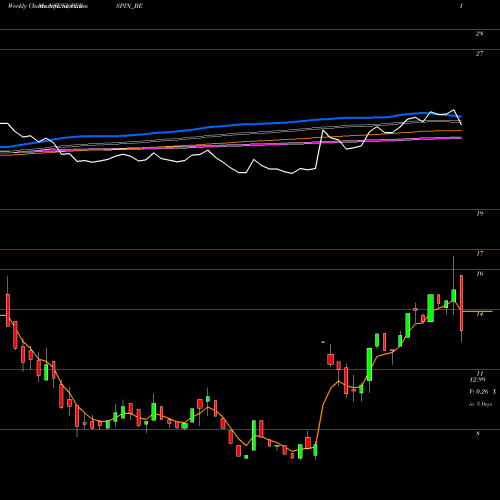
Task: Click the last price value 12.99
Action: coord(477,380)
